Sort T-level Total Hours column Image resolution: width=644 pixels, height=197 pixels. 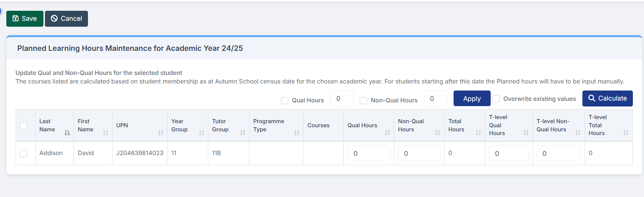point(626,132)
